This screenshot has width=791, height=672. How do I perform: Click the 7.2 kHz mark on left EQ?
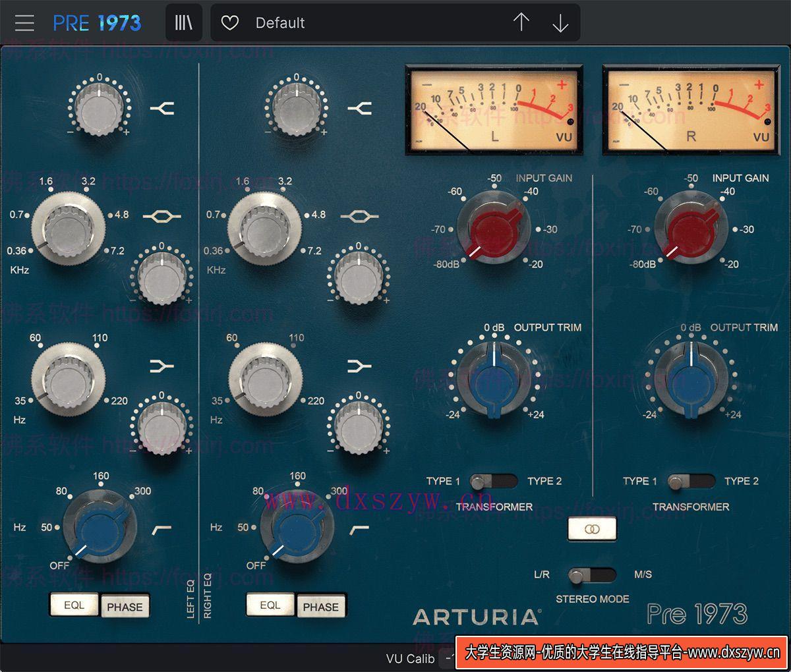coord(117,251)
